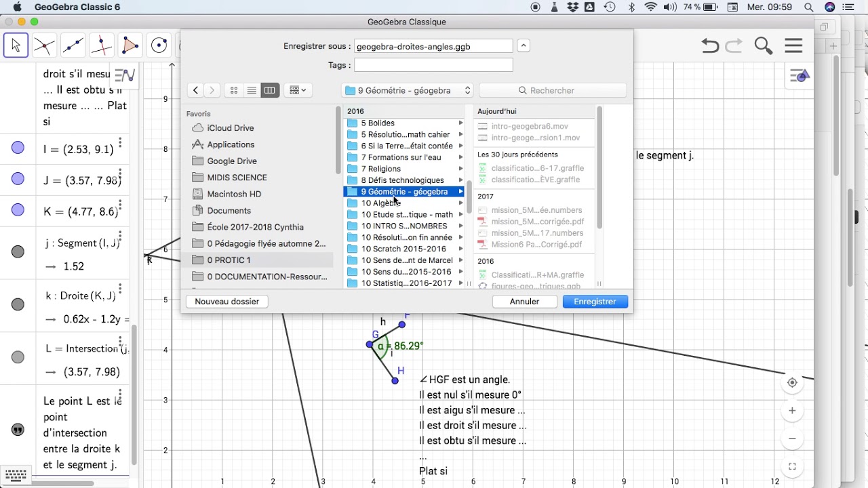Select folder 10 Scratch 2015-2016
Viewport: 868px width, 488px height.
(x=403, y=249)
